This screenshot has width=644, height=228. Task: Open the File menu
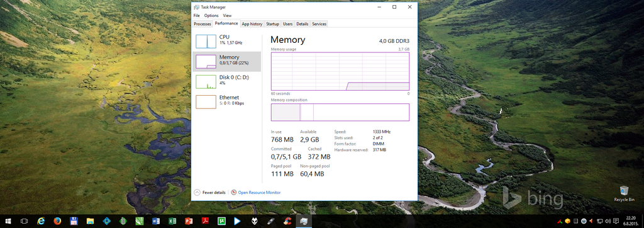(197, 16)
